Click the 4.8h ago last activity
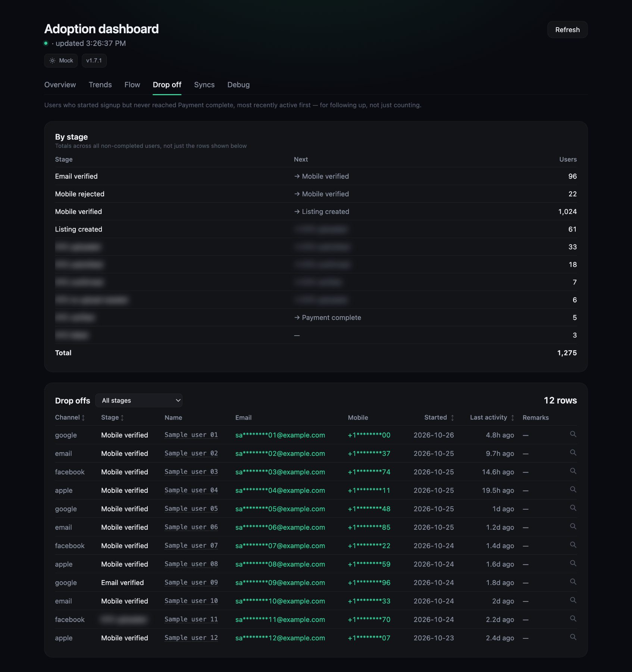The width and height of the screenshot is (632, 672). click(500, 435)
